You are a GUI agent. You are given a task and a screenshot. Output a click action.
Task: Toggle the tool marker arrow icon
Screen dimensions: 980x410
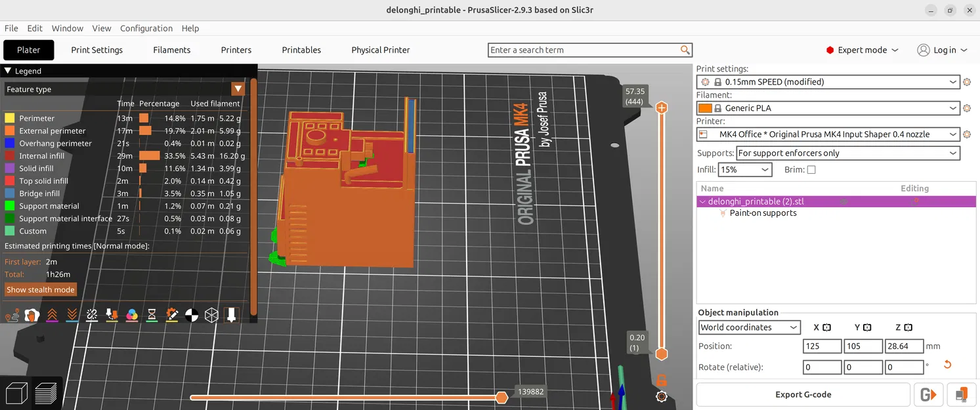click(x=231, y=316)
